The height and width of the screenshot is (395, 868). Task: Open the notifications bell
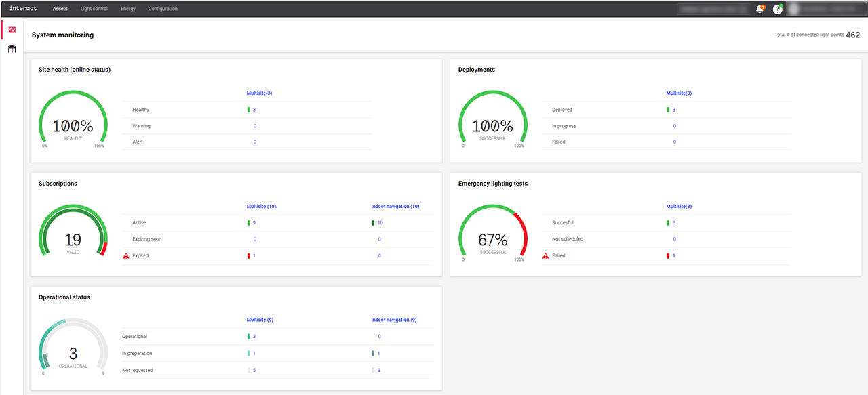759,9
